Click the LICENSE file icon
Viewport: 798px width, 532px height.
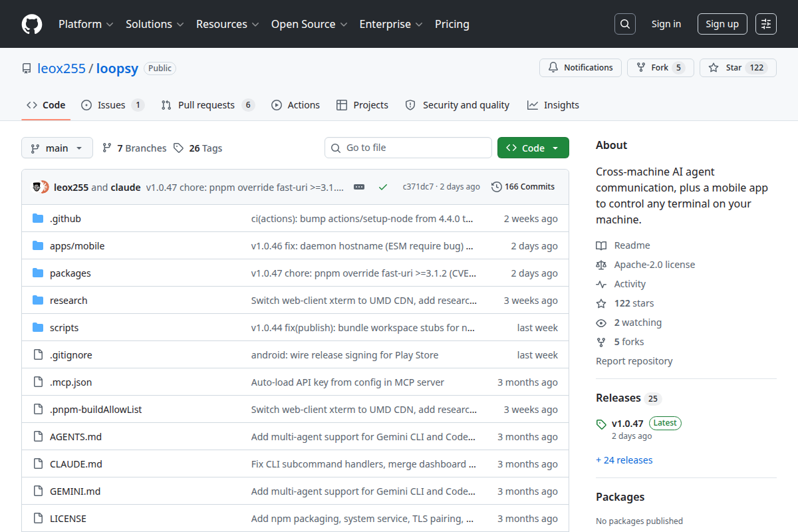click(x=38, y=519)
